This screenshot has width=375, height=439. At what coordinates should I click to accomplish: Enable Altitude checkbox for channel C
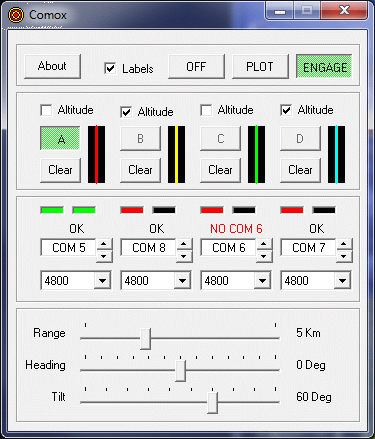(x=206, y=110)
